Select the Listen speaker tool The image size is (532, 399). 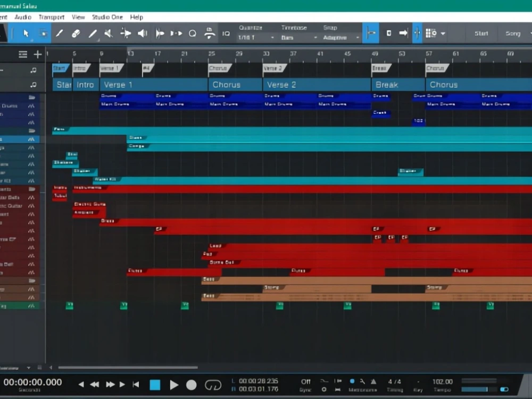pos(143,33)
